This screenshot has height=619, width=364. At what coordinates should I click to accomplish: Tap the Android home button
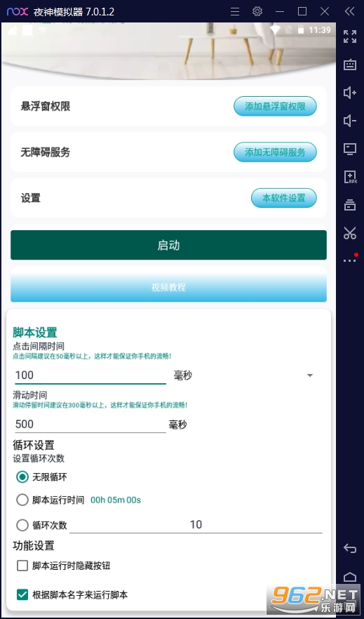coord(350,577)
